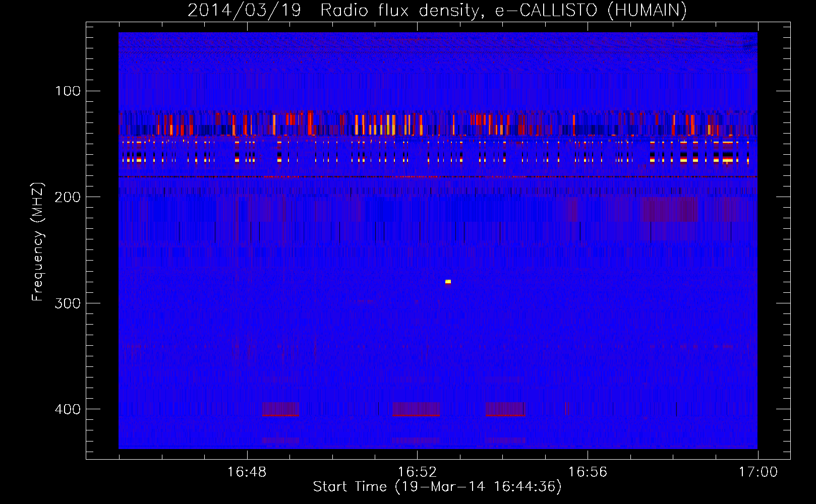Click the 400 frequency tick label
Screen dimensions: 816x504
coord(68,409)
